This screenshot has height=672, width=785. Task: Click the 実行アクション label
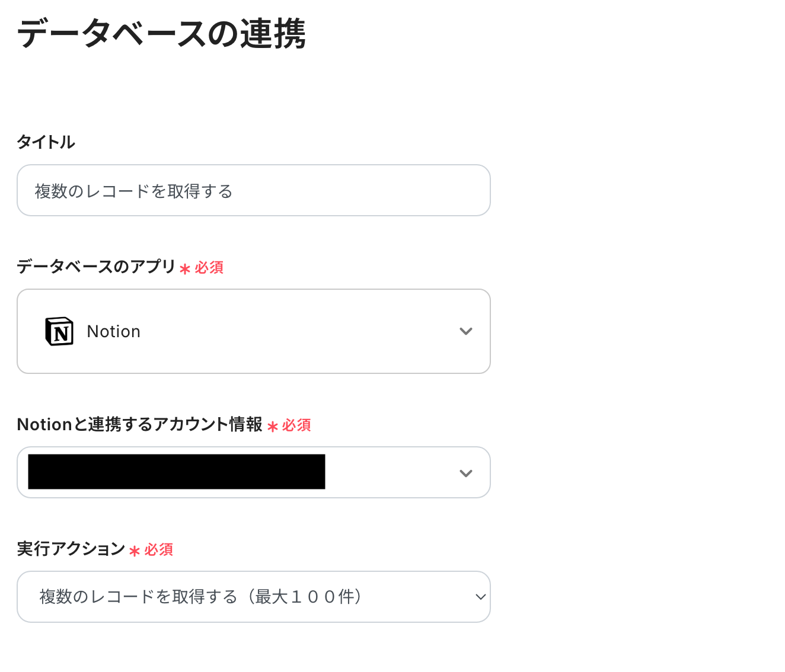(71, 549)
